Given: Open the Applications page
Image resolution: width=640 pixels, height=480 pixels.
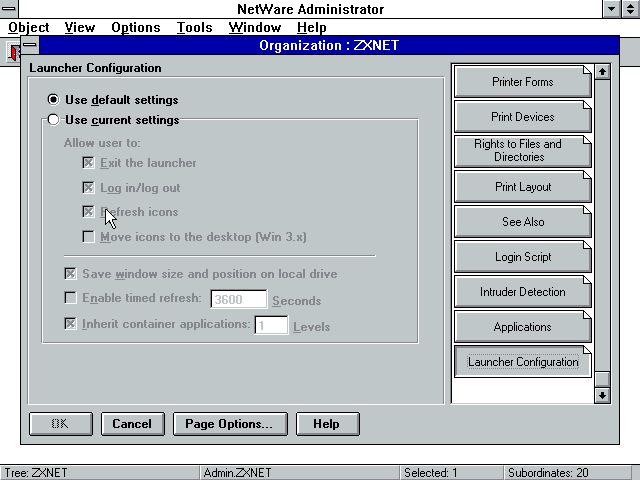Looking at the screenshot, I should point(522,327).
